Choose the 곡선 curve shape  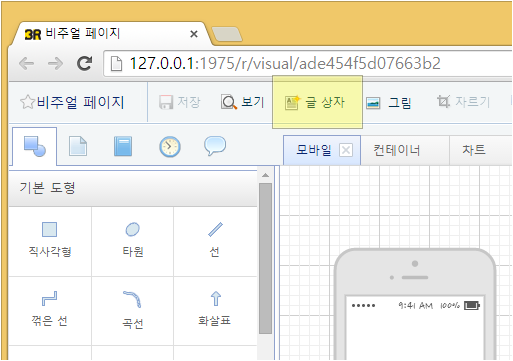[x=133, y=311]
